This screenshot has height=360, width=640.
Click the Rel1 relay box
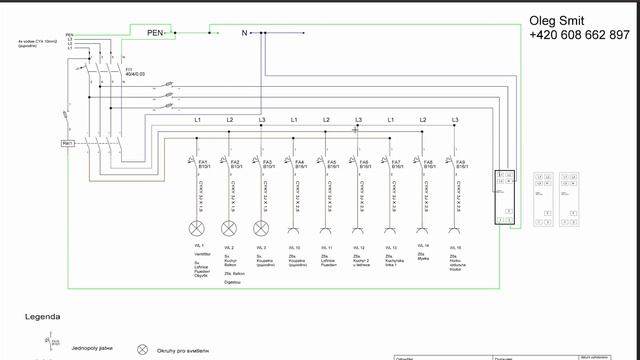coord(68,143)
